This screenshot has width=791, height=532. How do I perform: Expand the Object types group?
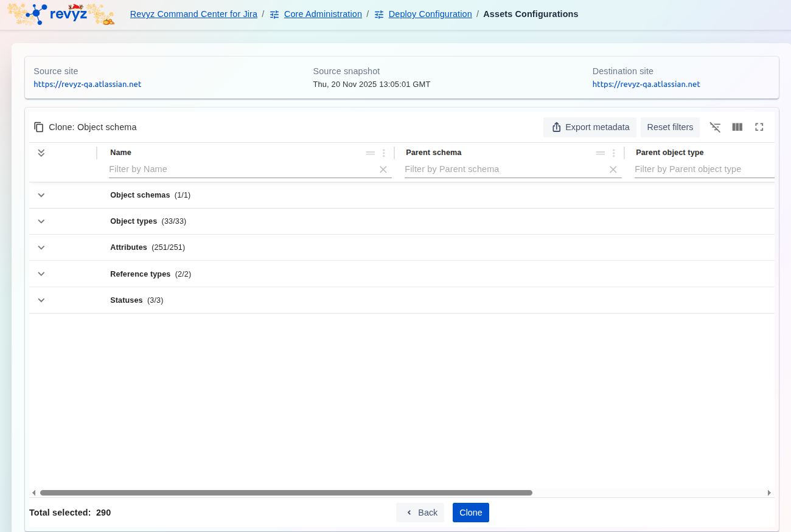(x=41, y=221)
